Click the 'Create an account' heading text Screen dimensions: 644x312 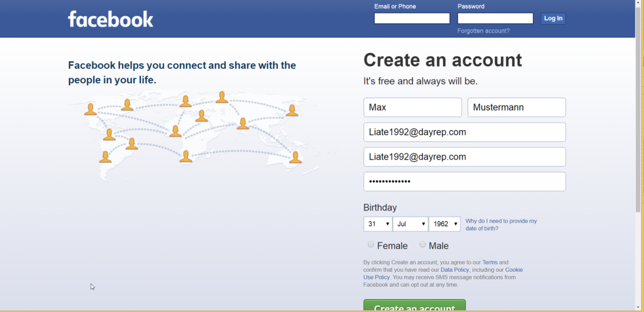click(x=443, y=60)
